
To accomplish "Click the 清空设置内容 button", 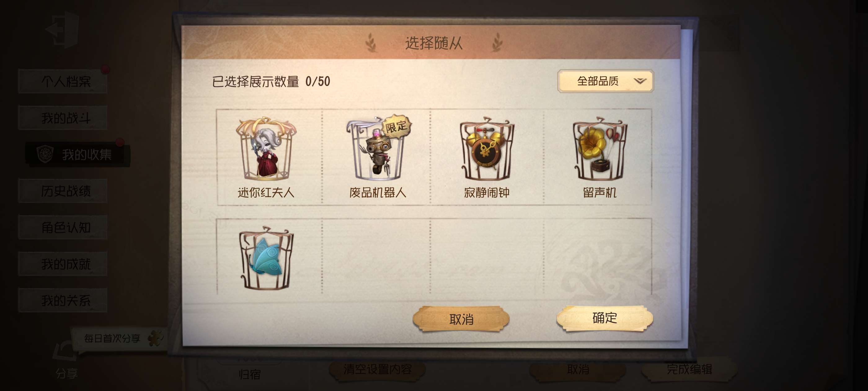I will coord(377,369).
